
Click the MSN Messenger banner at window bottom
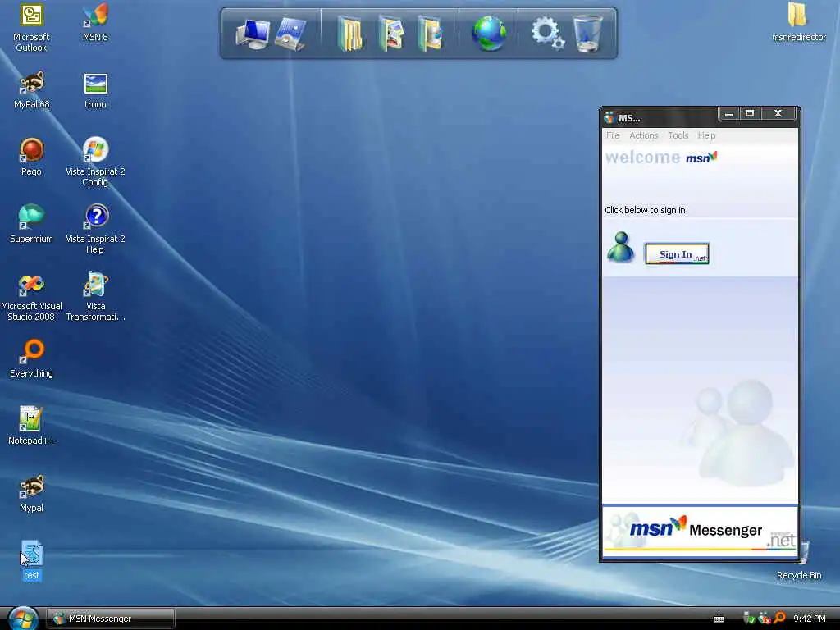tap(701, 529)
